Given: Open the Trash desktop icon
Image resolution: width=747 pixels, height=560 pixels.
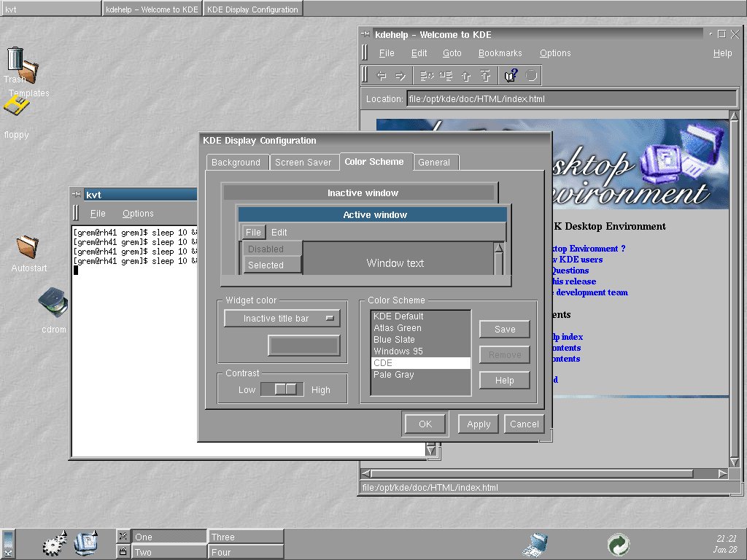Looking at the screenshot, I should pos(15,60).
